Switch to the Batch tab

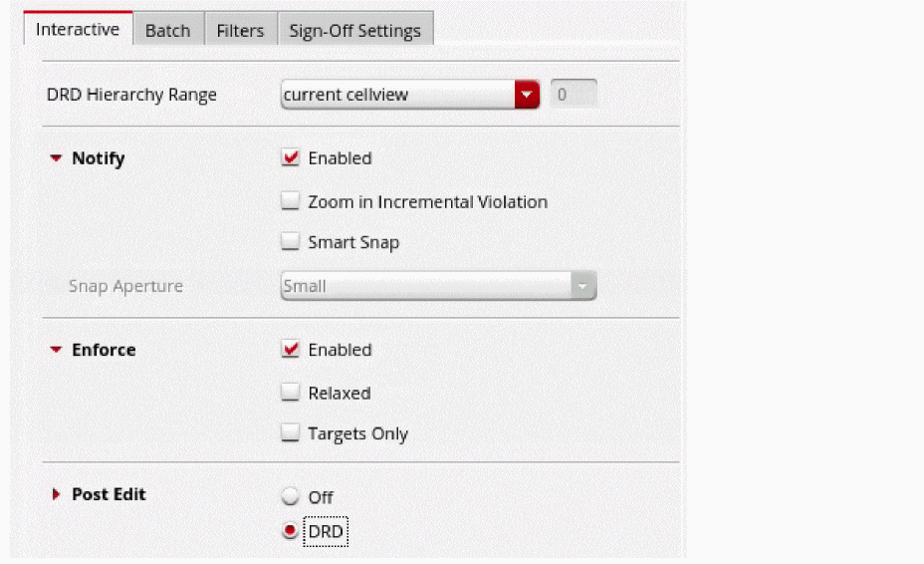[x=167, y=30]
